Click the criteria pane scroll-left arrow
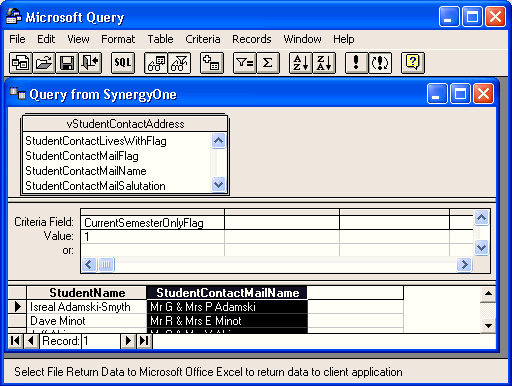The image size is (512, 386). [89, 265]
